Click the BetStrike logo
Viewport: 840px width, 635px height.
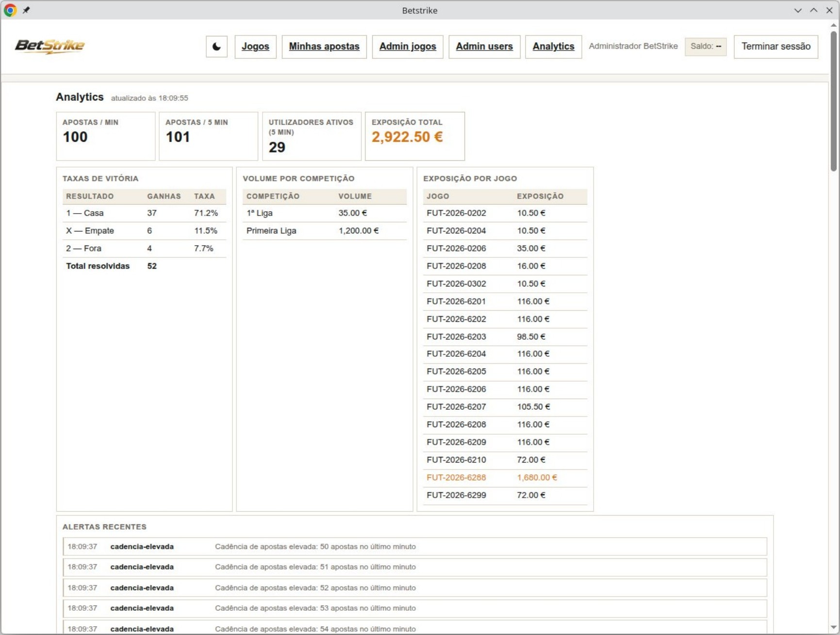point(49,46)
